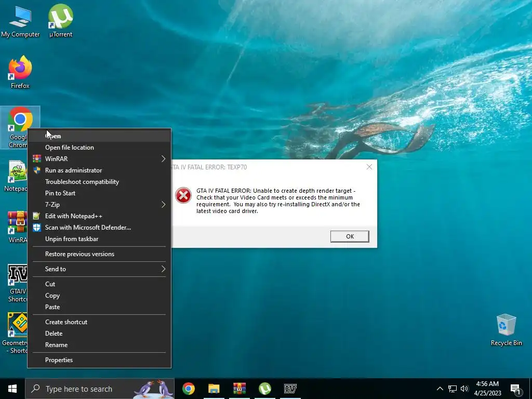This screenshot has height=399, width=532.
Task: Click the red error icon in dialog
Action: point(183,195)
